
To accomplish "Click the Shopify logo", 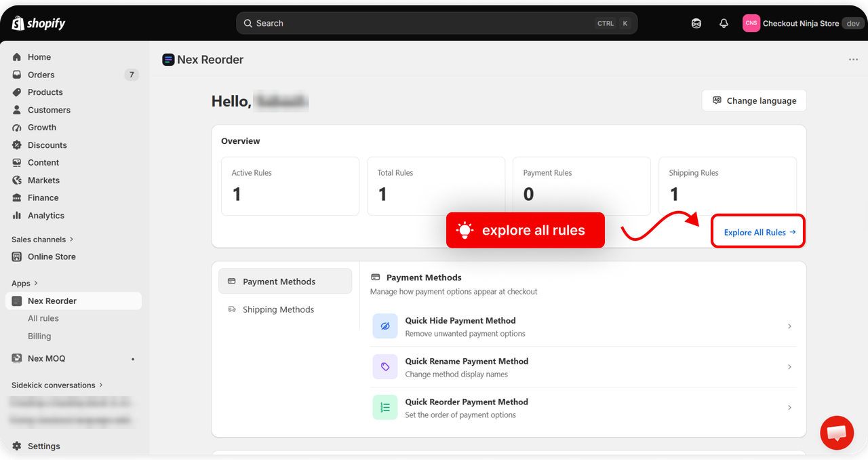I will (x=38, y=23).
